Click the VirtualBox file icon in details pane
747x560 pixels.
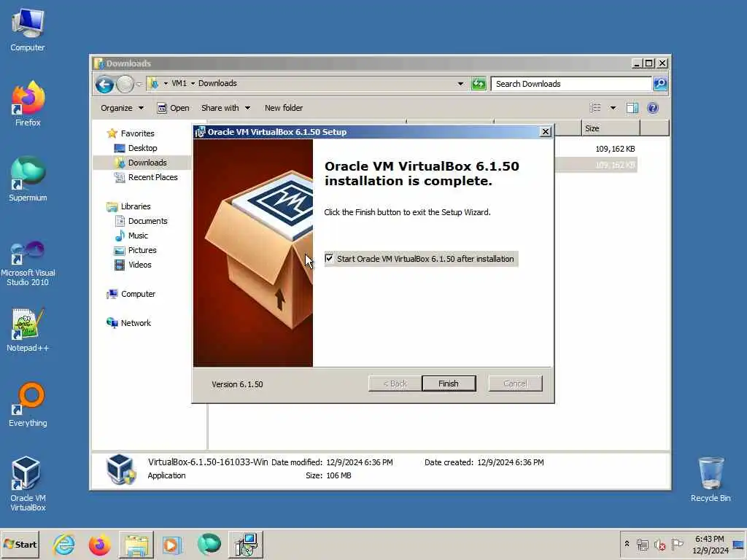coord(120,469)
